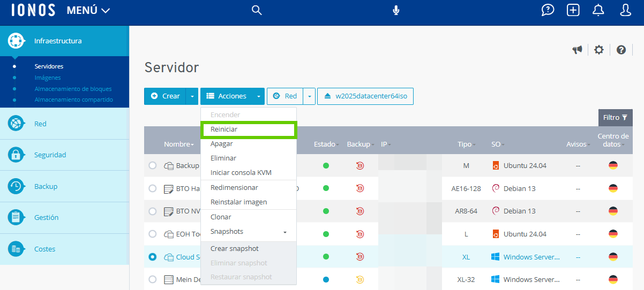Expand the Snapshots submenu

[x=249, y=232]
